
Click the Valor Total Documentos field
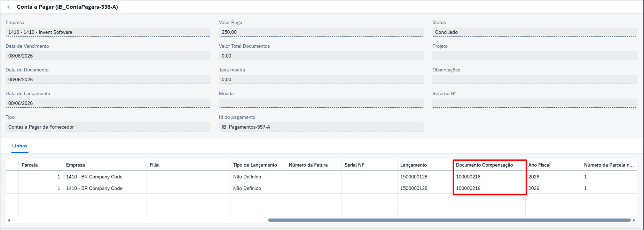(321, 56)
